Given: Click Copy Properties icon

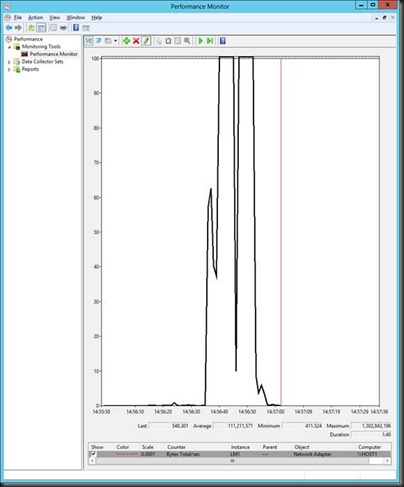Looking at the screenshot, I should [159, 41].
